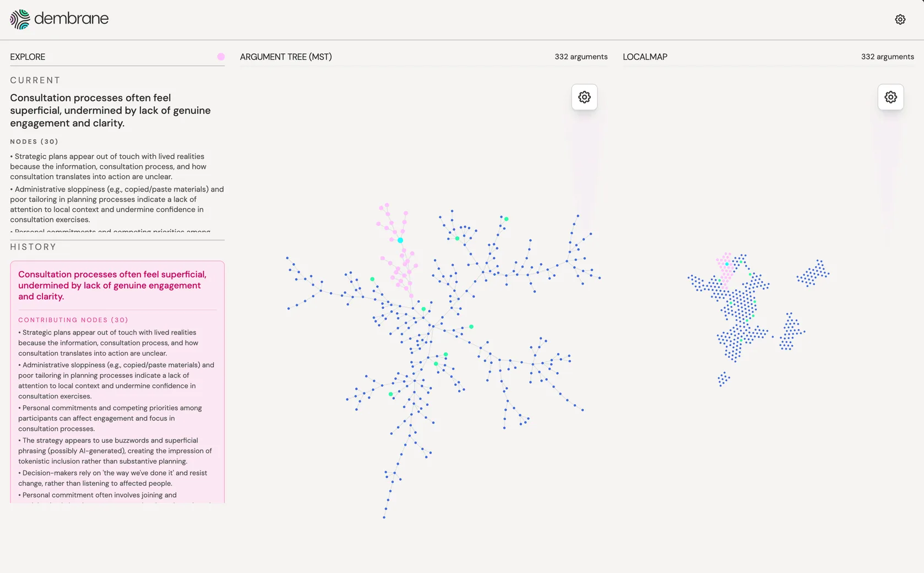Select history bullet 'Decision-makers rely on the way we've done it'

pyautogui.click(x=113, y=478)
